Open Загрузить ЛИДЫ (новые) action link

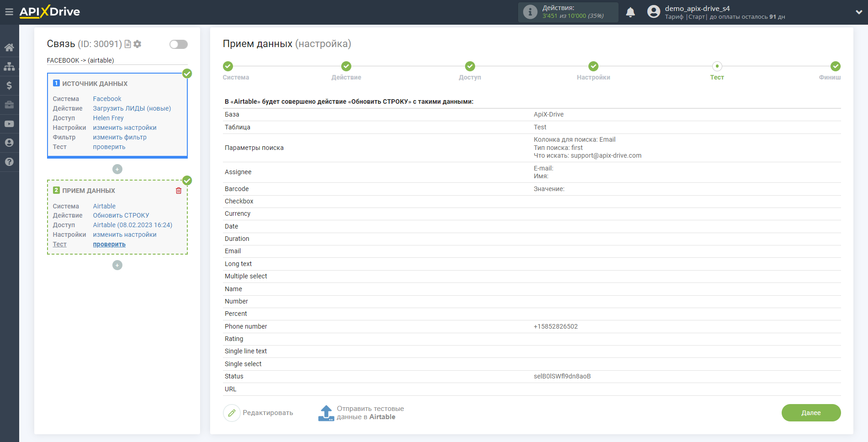pyautogui.click(x=132, y=108)
